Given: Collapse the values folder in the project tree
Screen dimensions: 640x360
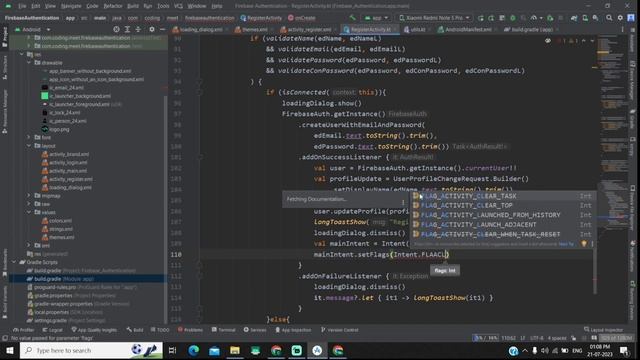Looking at the screenshot, I should pos(29,212).
